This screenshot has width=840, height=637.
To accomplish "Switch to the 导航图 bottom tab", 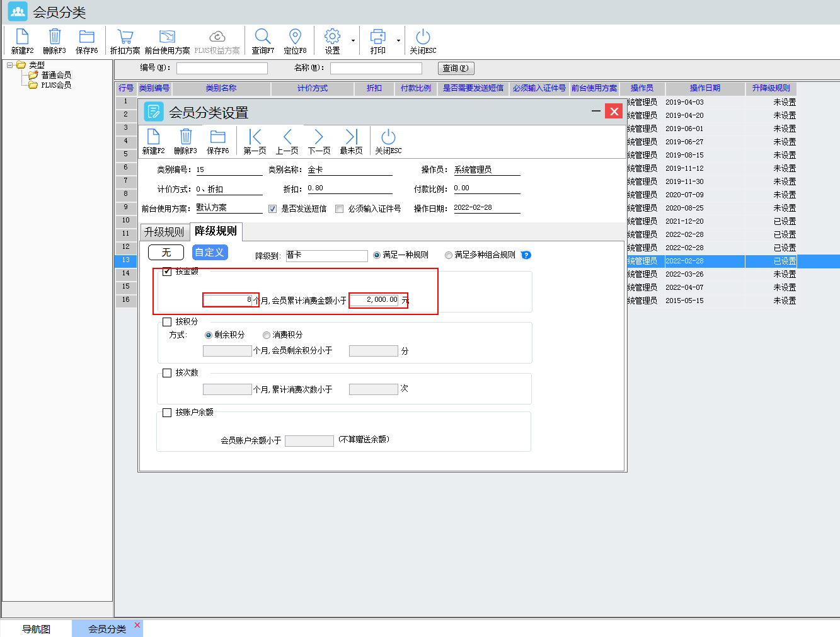I will [36, 629].
